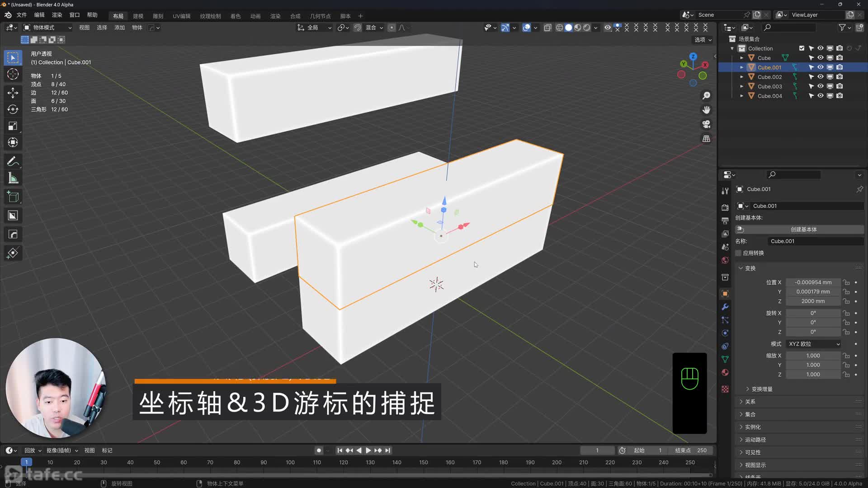Open the 编辑 menu
This screenshot has width=868, height=488.
39,15
